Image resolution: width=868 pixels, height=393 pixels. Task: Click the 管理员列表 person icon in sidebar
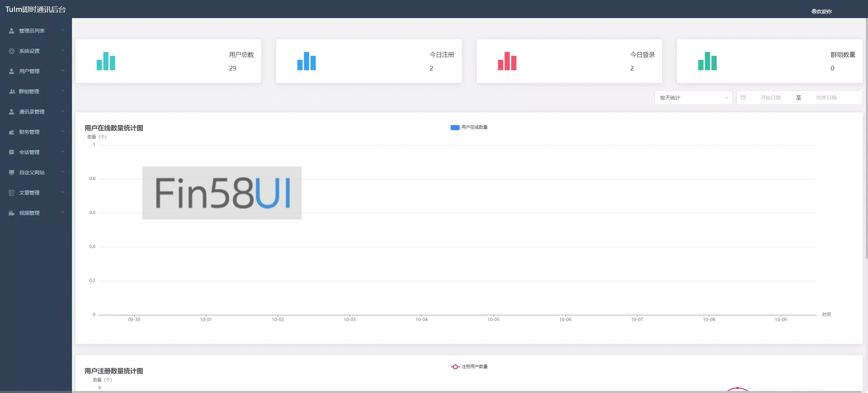coord(12,31)
